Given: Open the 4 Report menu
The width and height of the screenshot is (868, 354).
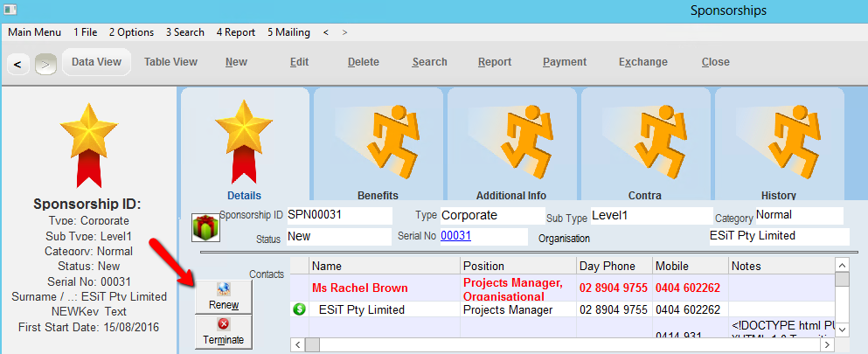Looking at the screenshot, I should tap(236, 32).
